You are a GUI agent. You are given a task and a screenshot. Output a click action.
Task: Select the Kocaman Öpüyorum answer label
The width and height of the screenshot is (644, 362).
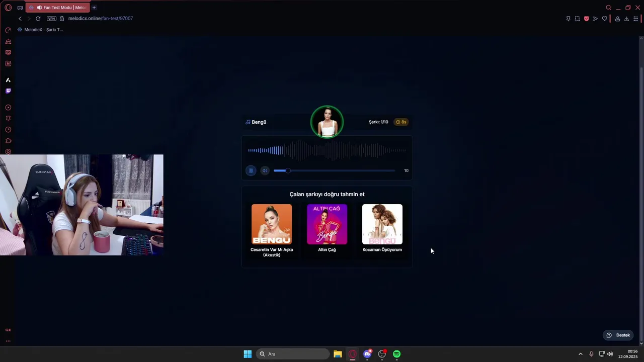pos(382,250)
